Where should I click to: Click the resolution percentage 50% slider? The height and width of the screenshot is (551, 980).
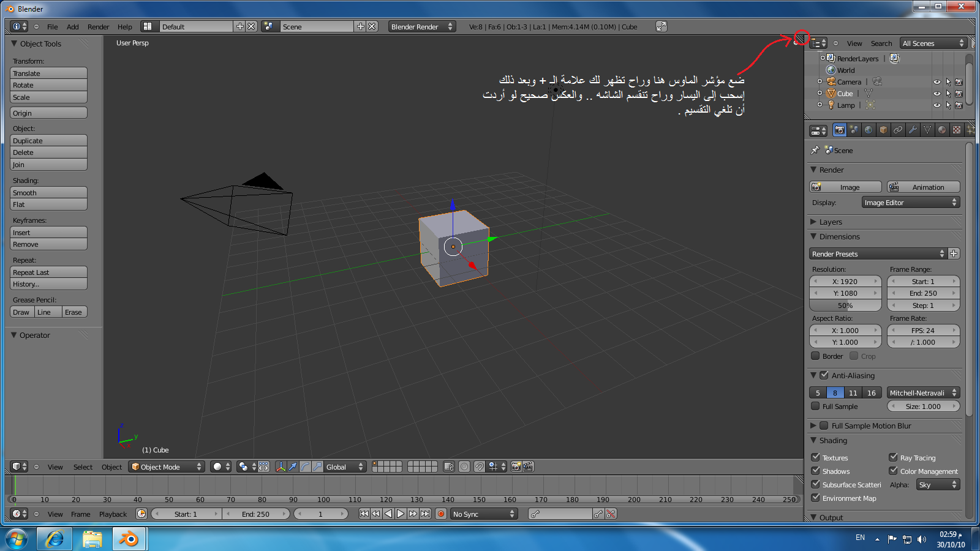pyautogui.click(x=845, y=305)
